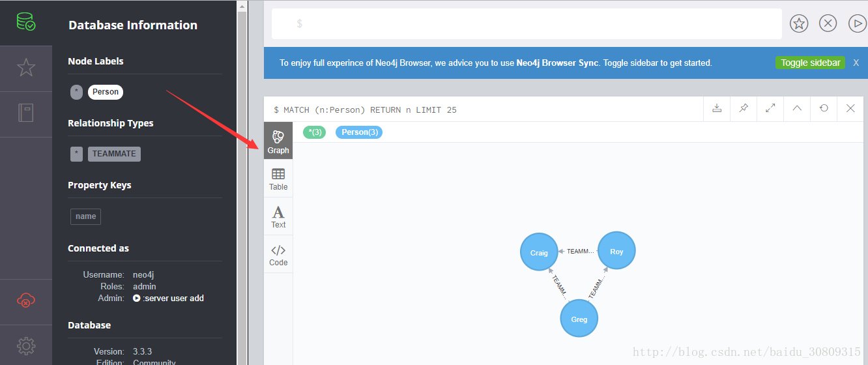The width and height of the screenshot is (868, 365).
Task: Download the result frame export icon
Action: tap(717, 109)
